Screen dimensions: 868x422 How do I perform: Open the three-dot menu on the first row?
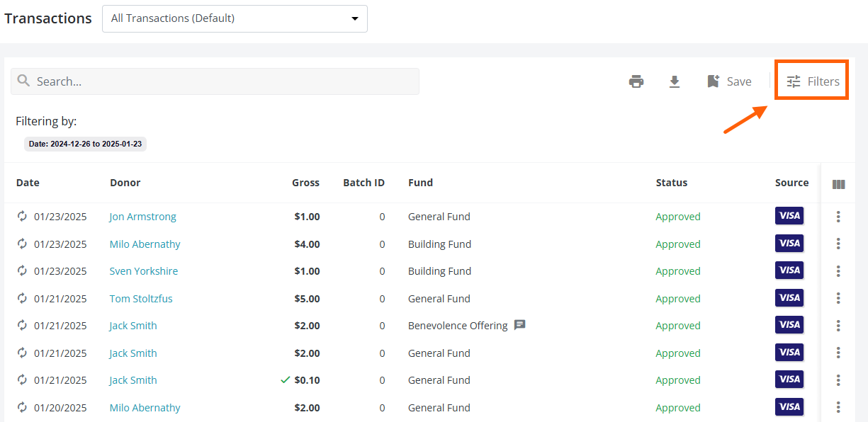coord(838,216)
